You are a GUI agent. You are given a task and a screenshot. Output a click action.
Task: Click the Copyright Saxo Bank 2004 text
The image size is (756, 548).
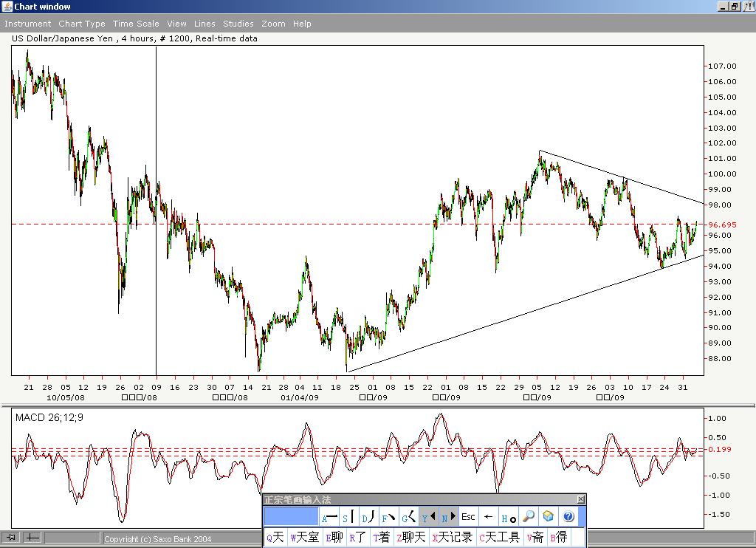pos(158,539)
